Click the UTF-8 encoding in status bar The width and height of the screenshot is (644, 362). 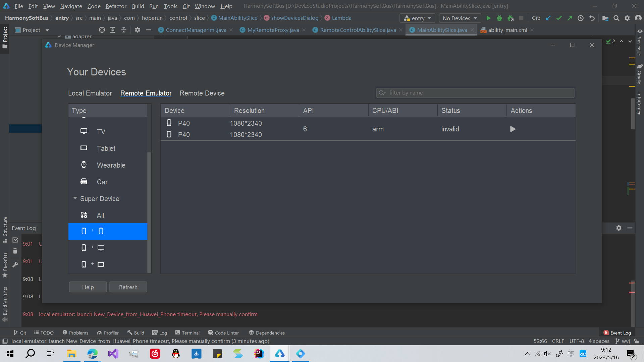577,341
